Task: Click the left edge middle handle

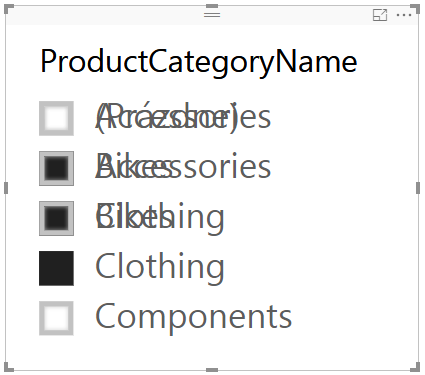Action: tap(6, 188)
